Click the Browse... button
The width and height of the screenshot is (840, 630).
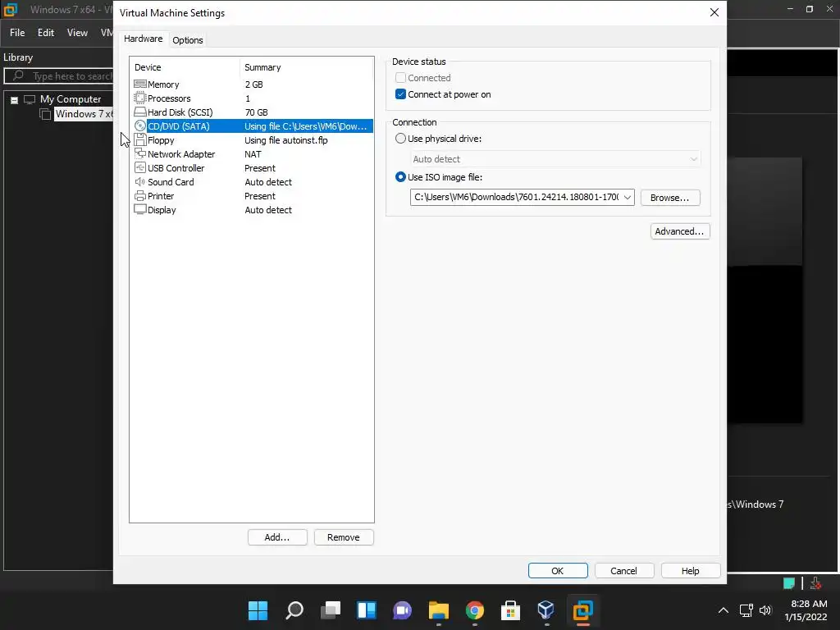[x=669, y=198]
